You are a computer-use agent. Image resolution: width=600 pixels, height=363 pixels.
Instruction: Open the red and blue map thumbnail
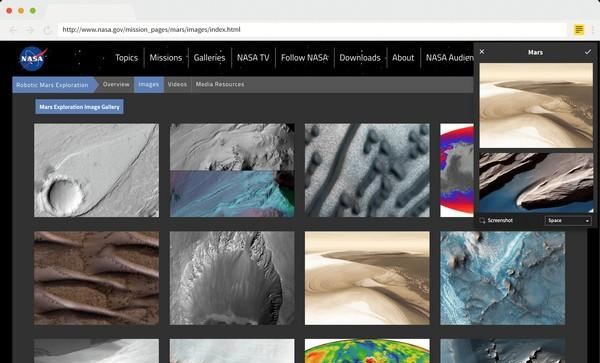(x=457, y=170)
